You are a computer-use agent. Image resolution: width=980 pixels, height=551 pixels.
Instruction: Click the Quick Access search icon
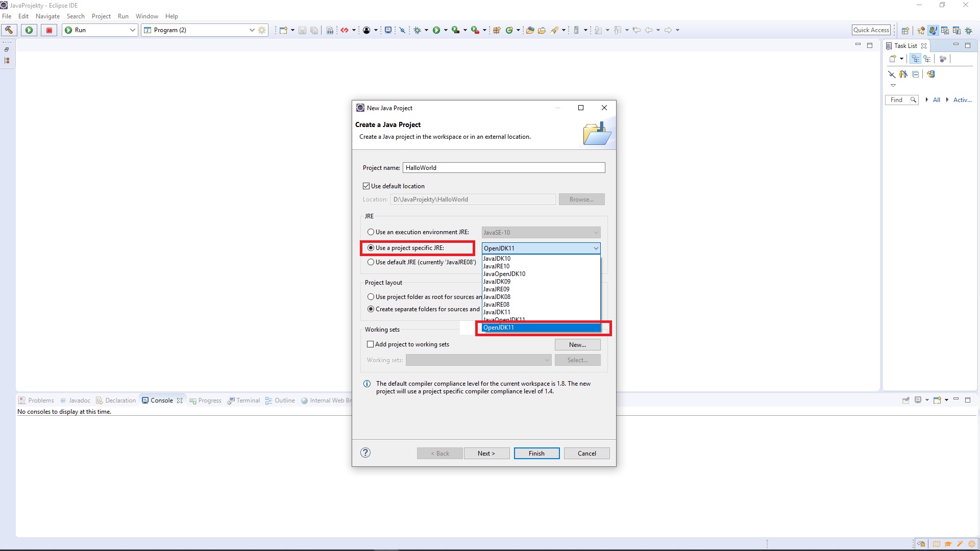point(871,30)
